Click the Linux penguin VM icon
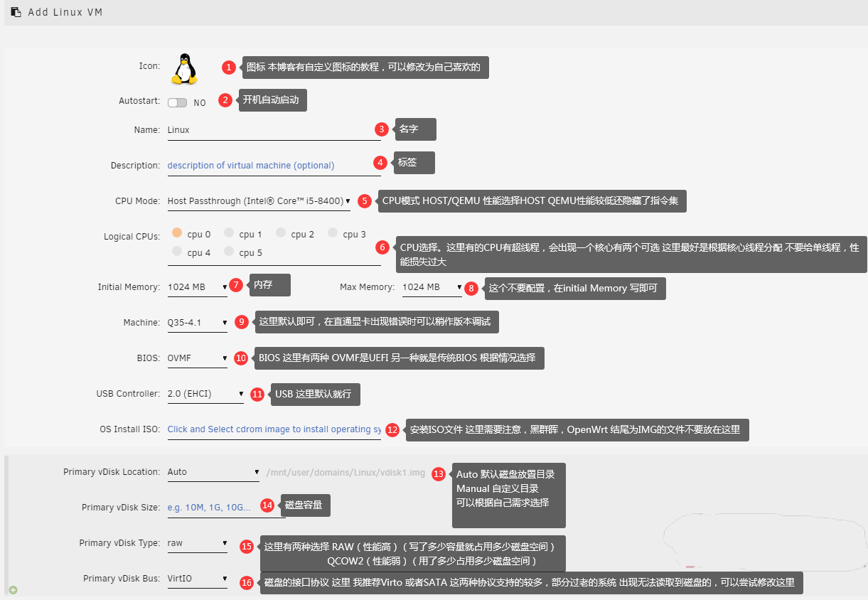This screenshot has width=868, height=600. (x=184, y=69)
